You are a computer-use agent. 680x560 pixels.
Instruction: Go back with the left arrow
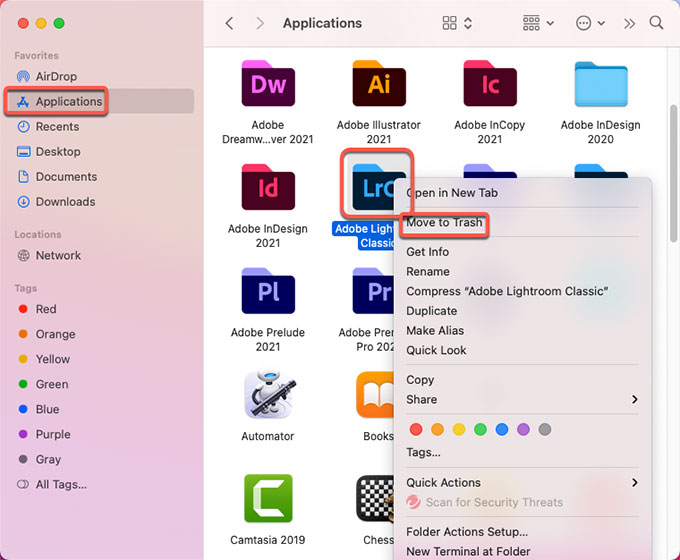(x=229, y=23)
